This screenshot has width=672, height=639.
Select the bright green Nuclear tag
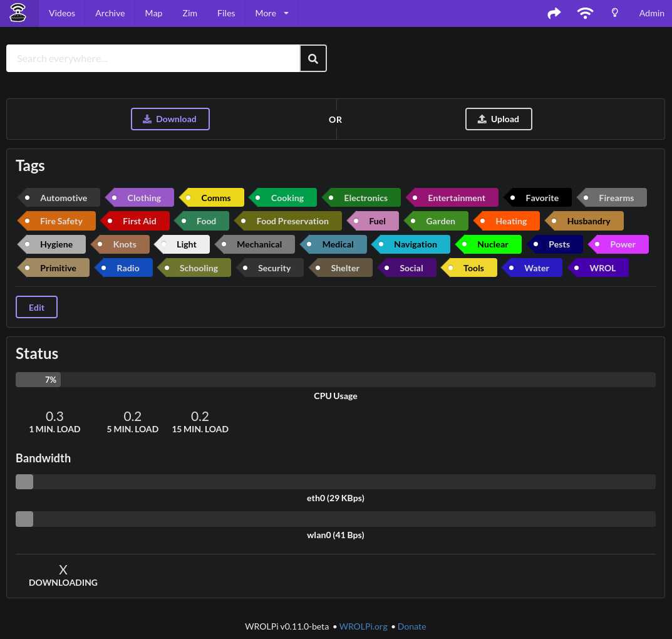[x=492, y=244]
